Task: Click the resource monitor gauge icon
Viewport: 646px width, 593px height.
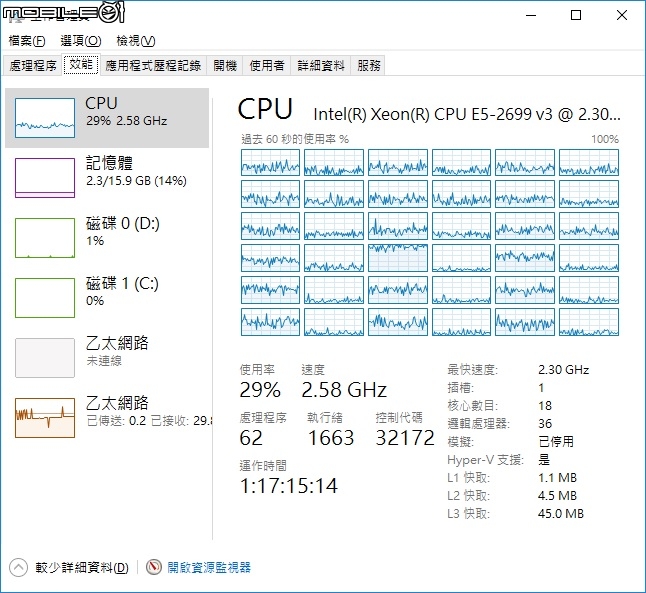Action: coord(154,567)
